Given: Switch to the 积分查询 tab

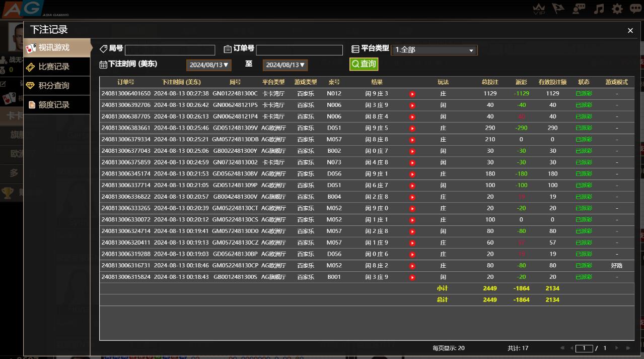Looking at the screenshot, I should pyautogui.click(x=54, y=86).
